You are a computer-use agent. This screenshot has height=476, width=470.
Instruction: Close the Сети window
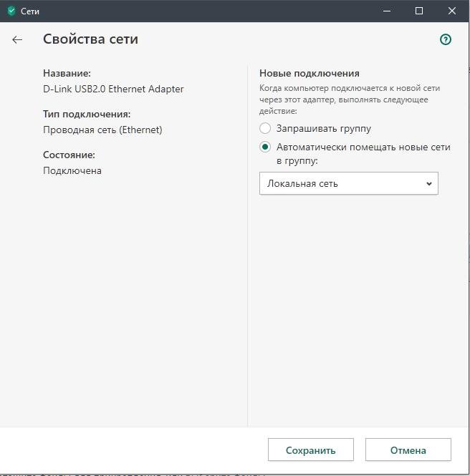452,11
